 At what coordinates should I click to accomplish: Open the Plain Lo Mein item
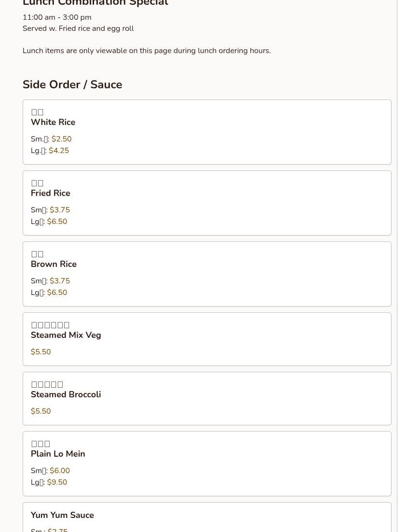click(58, 454)
